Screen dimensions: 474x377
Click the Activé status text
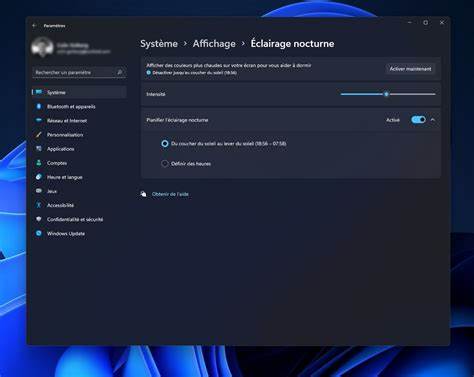pyautogui.click(x=393, y=120)
